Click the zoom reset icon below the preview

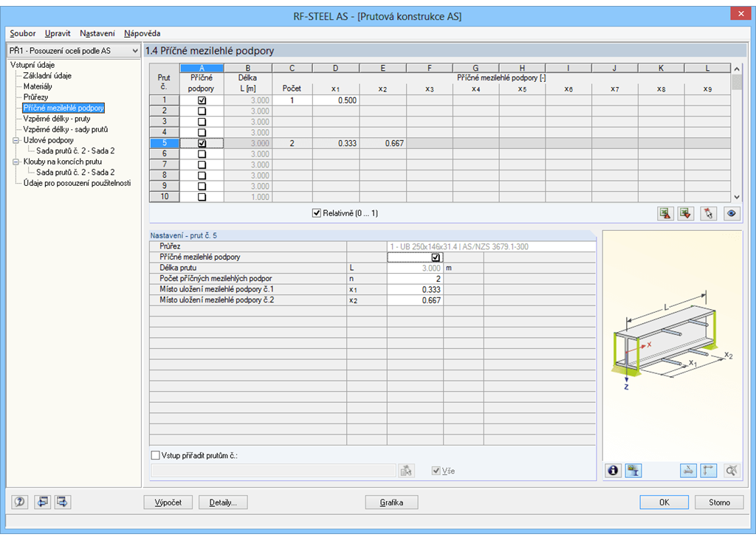[x=732, y=470]
